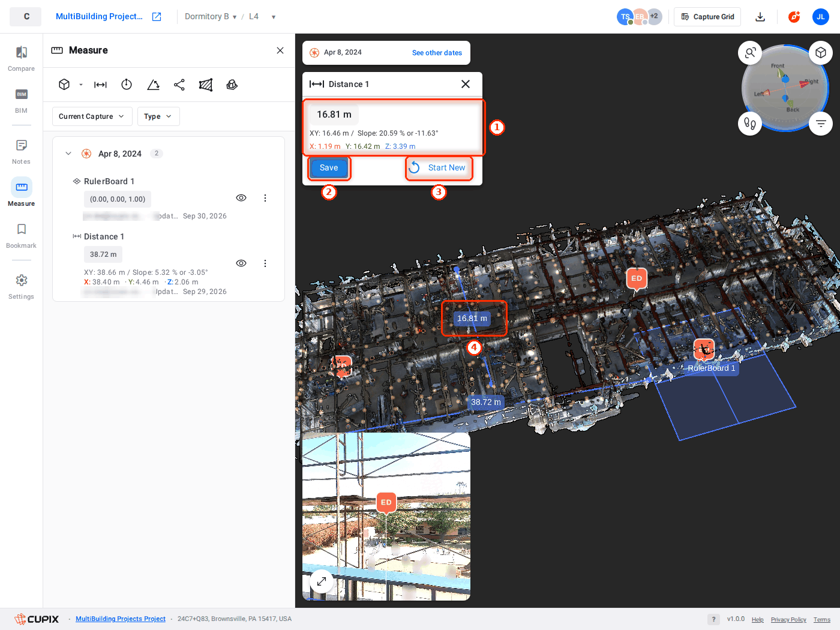Click the 38.72 m label in viewer
Screen dimensions: 840x630
pos(486,402)
